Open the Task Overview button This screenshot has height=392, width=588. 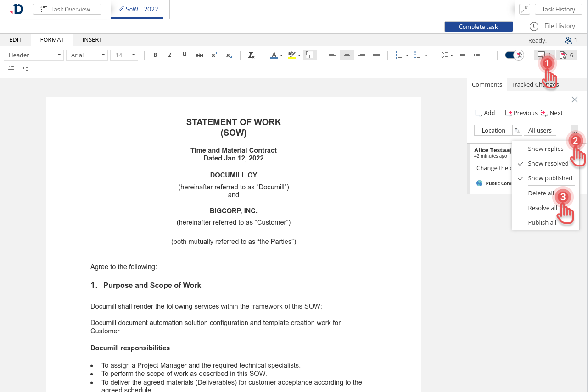click(67, 9)
